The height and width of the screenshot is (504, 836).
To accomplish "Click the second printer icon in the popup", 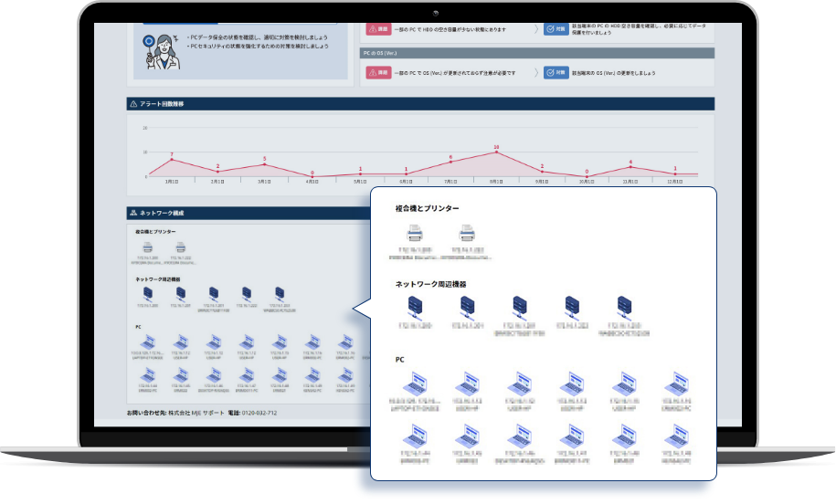I will [468, 235].
